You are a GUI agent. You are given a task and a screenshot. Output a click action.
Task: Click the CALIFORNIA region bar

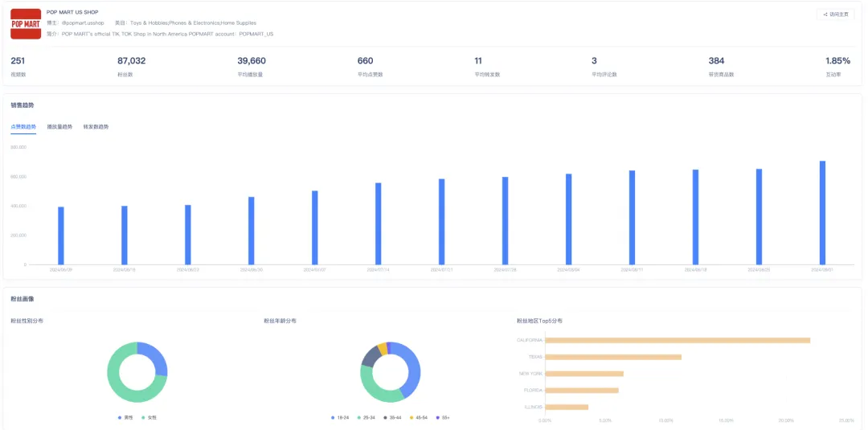tap(678, 340)
